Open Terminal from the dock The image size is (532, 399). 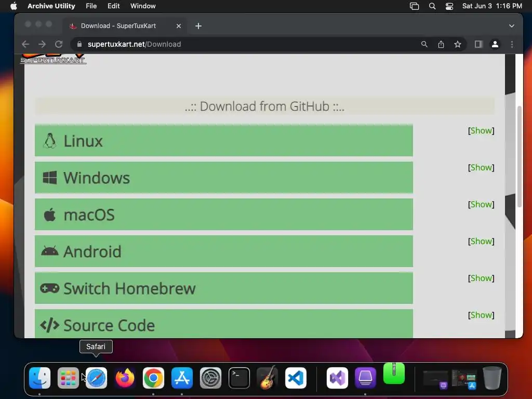239,378
